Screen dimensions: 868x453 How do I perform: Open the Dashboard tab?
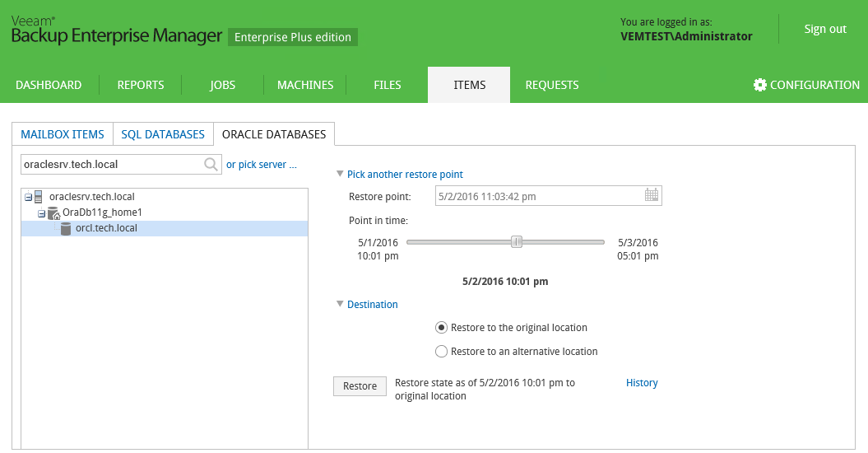coord(49,85)
